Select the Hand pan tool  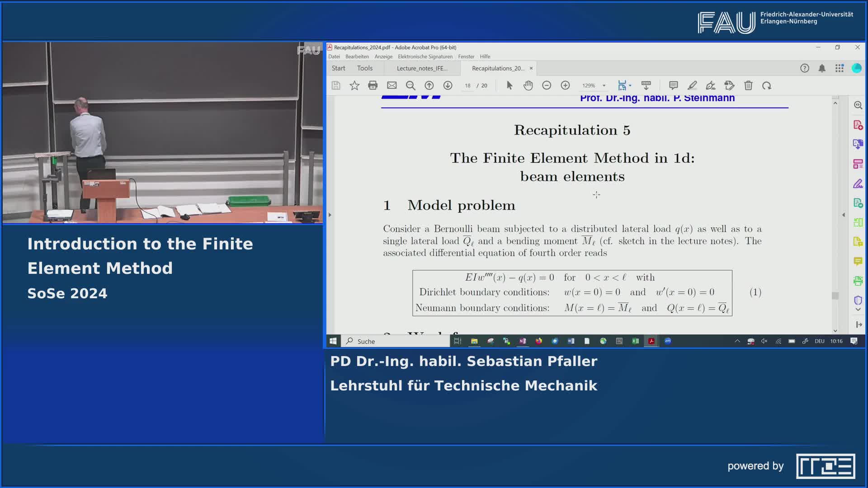(528, 85)
